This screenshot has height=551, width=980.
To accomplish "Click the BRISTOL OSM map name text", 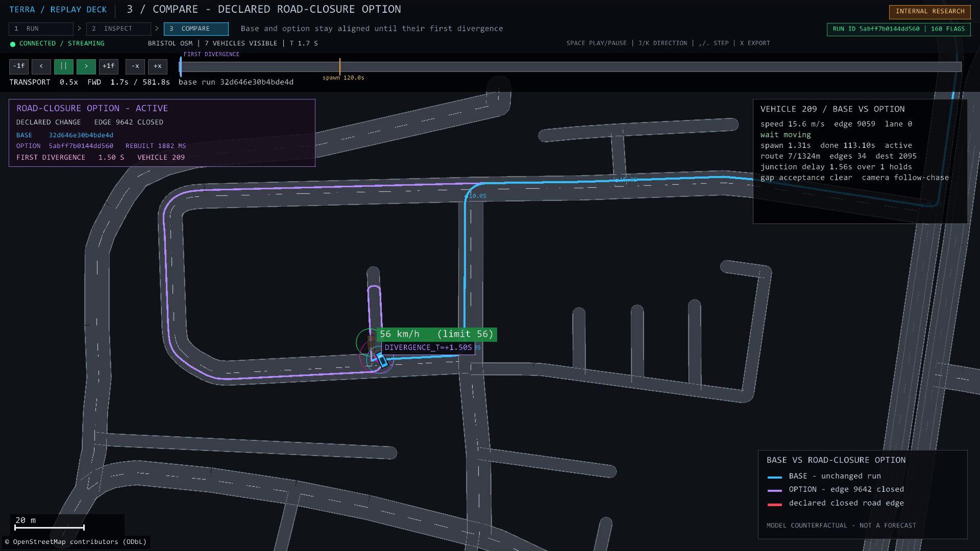I will click(170, 43).
